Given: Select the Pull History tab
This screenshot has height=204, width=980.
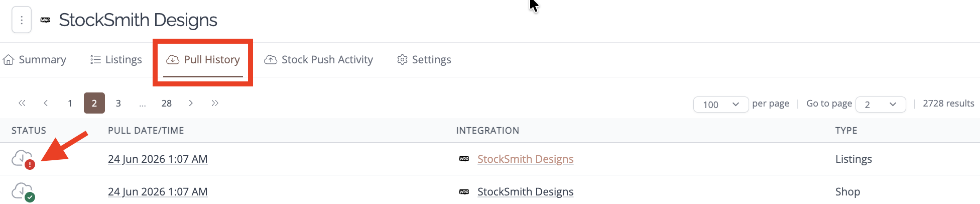Looking at the screenshot, I should click(203, 60).
